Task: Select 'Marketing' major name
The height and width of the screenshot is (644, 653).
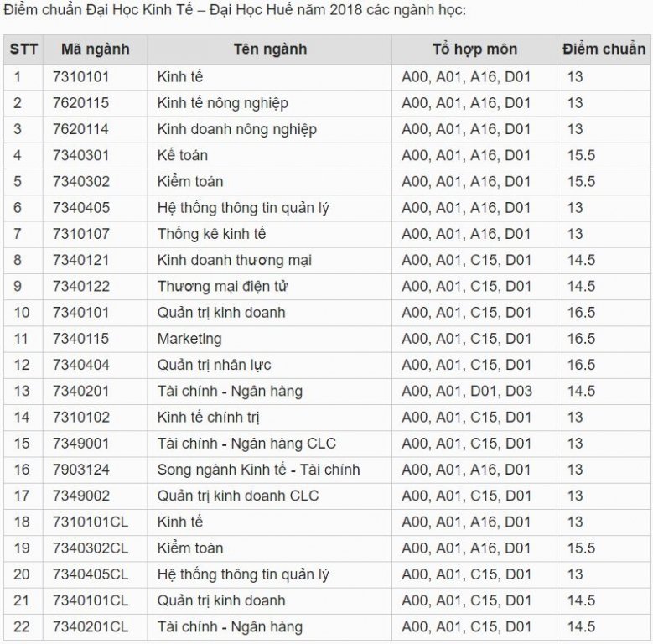Action: pyautogui.click(x=189, y=339)
